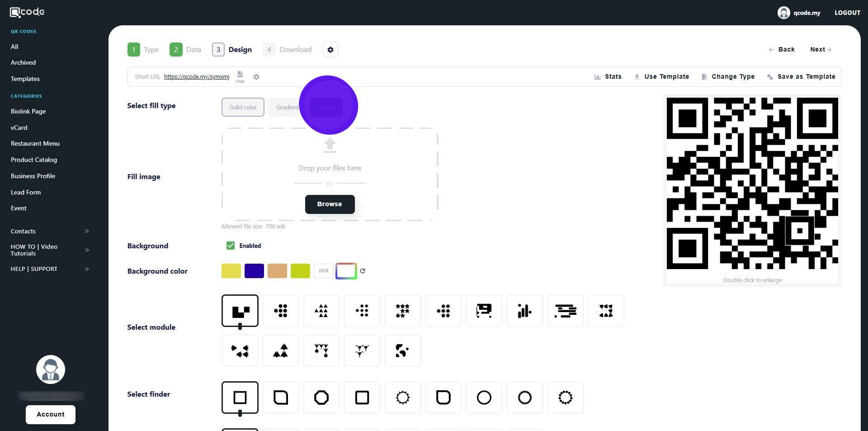This screenshot has height=431, width=868.
Task: Open the Account button
Action: pyautogui.click(x=51, y=415)
